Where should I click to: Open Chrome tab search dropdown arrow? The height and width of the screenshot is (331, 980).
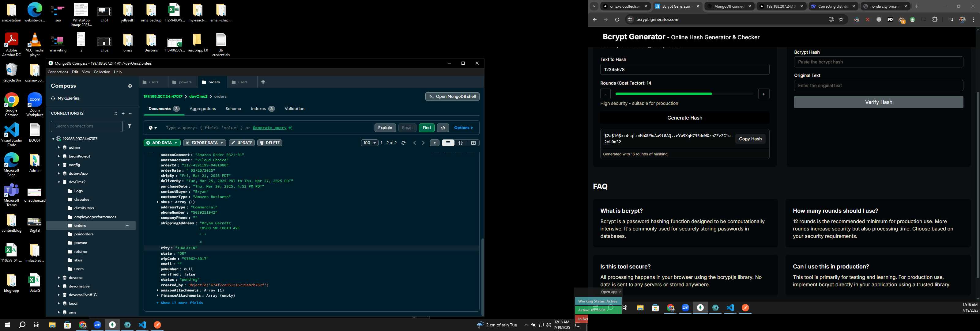point(594,6)
